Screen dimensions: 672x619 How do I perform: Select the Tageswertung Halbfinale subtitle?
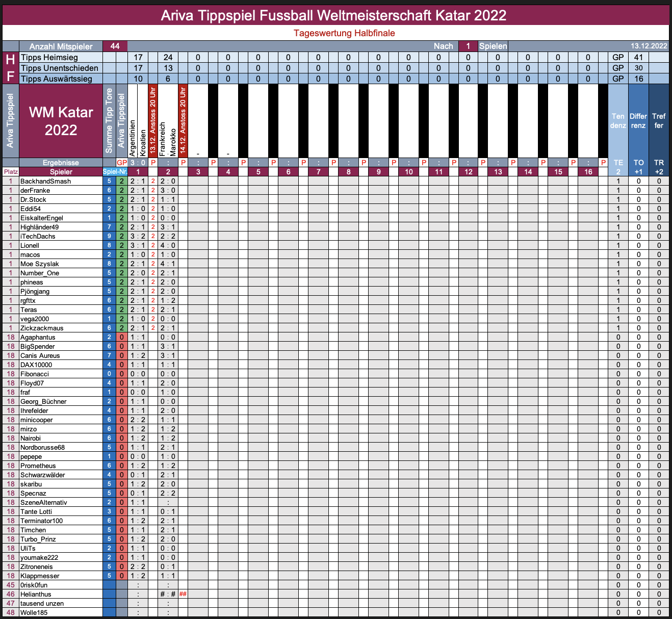[344, 33]
